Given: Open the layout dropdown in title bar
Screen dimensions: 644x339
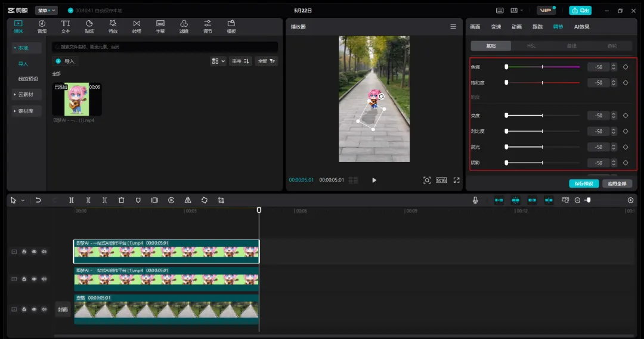Looking at the screenshot, I should point(516,10).
